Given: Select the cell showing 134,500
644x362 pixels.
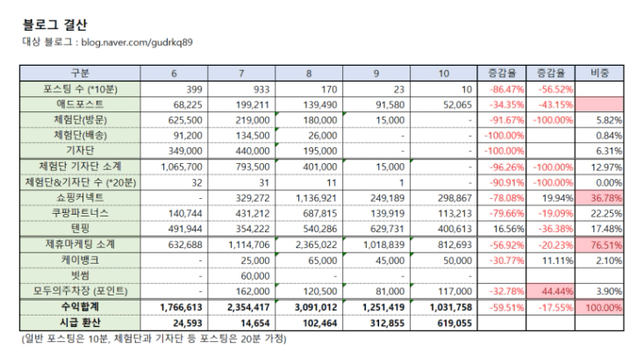Looking at the screenshot, I should point(241,135).
